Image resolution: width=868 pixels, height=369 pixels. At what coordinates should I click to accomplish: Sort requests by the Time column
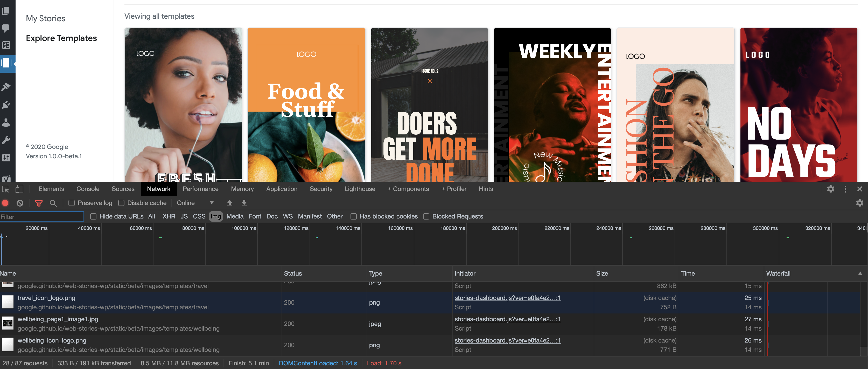(721, 274)
